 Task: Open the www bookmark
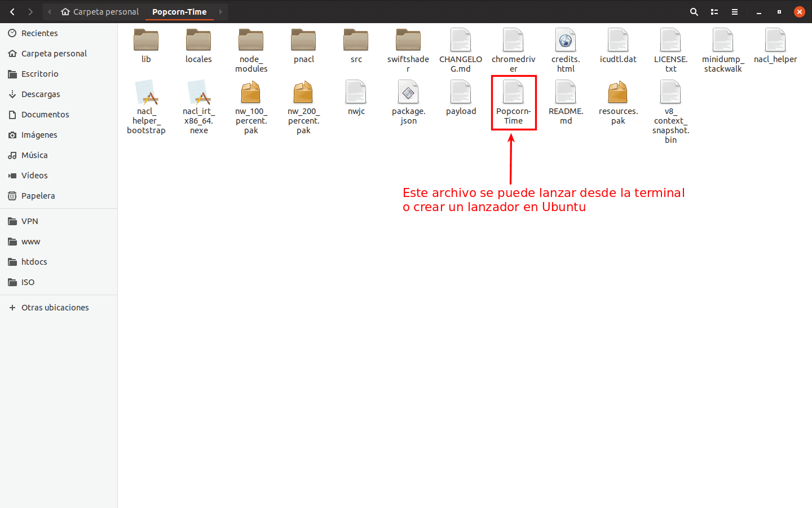59,242
